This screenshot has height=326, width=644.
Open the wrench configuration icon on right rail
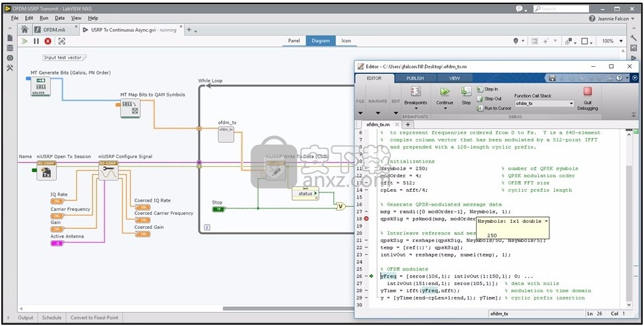tap(633, 38)
